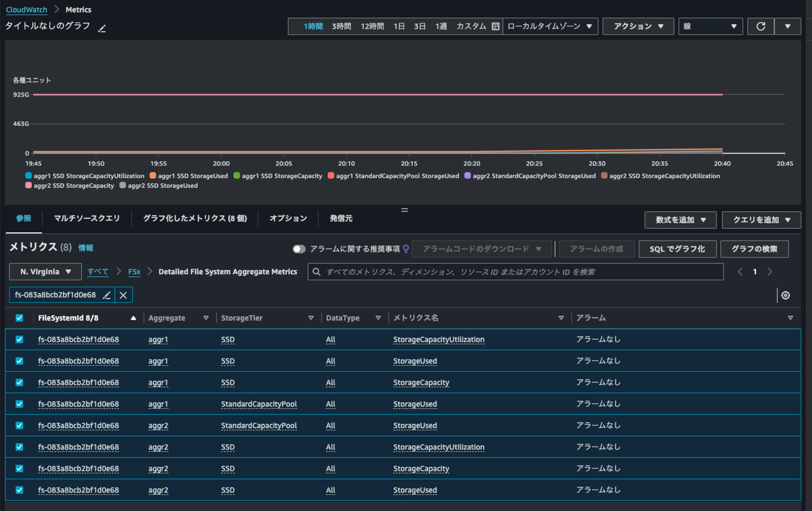Viewport: 812px width, 511px height.
Task: Open the StorageTier column filter arrow
Action: 311,318
